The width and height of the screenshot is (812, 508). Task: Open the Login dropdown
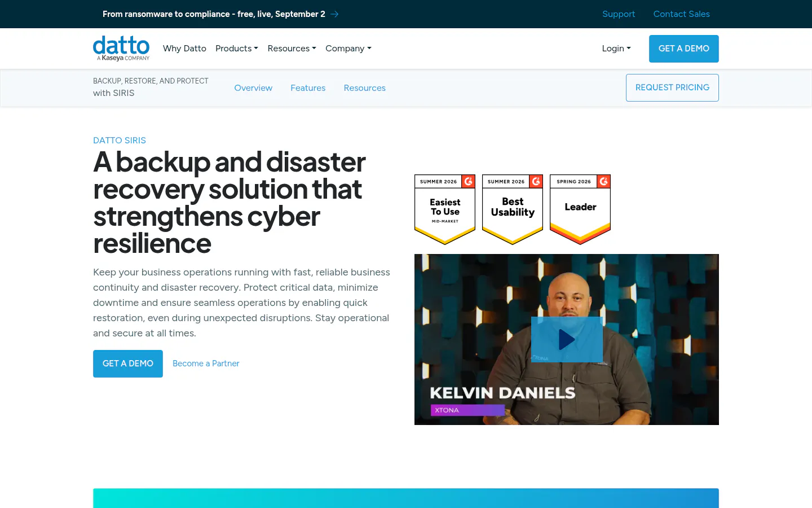click(616, 49)
